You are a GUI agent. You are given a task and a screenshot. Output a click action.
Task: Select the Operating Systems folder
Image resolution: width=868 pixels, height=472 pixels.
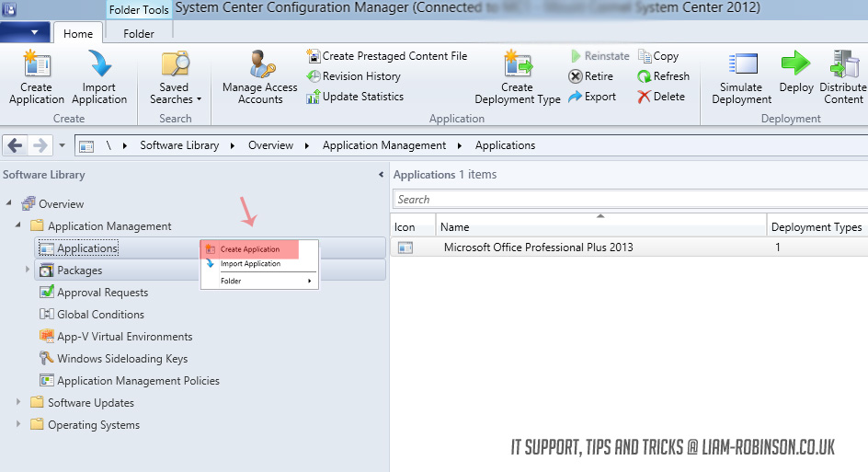[x=94, y=425]
